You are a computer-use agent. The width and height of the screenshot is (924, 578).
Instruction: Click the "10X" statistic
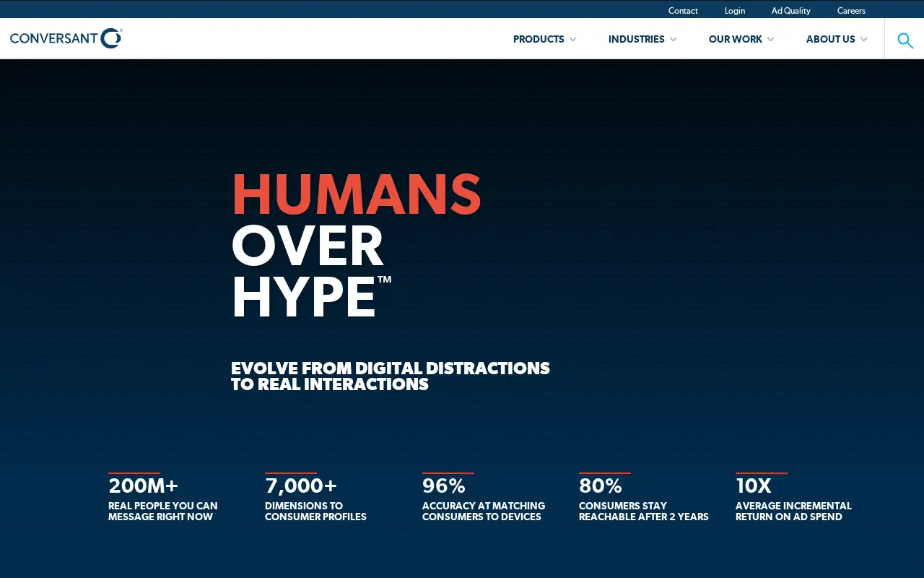click(754, 486)
